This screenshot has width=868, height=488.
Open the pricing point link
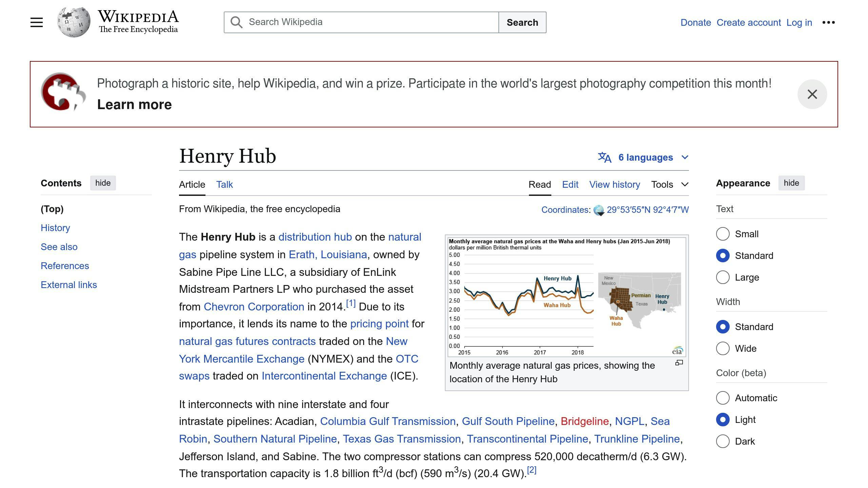click(x=379, y=324)
